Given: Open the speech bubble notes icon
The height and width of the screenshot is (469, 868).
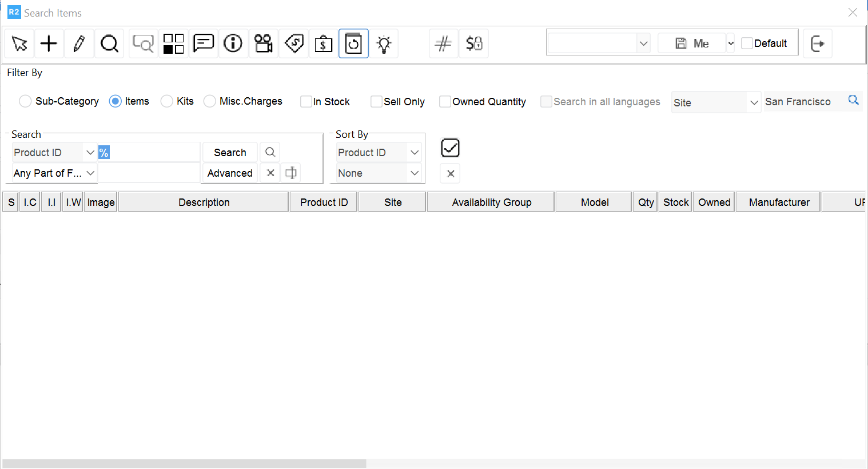Looking at the screenshot, I should tap(204, 43).
